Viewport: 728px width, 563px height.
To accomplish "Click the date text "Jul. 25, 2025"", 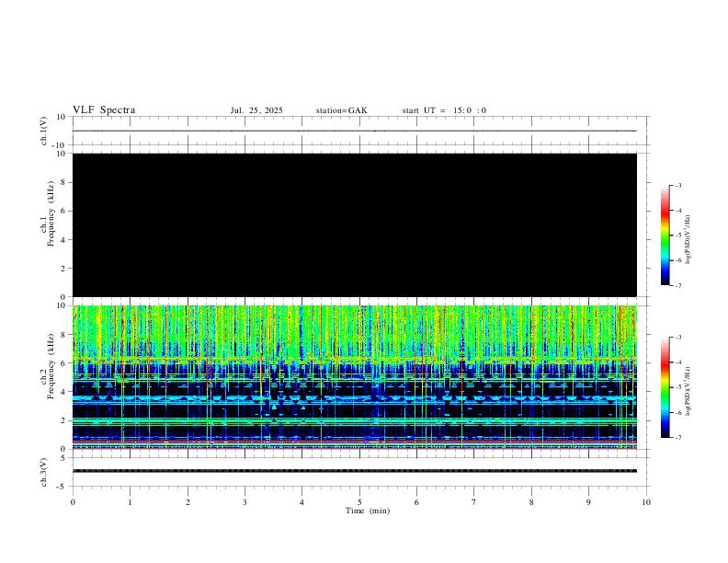I will 256,110.
